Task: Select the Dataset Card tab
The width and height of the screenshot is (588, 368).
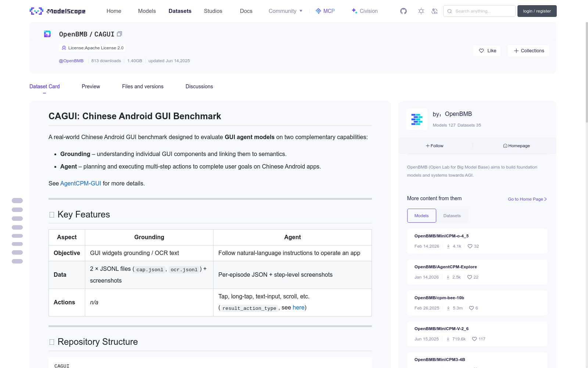Action: (44, 86)
